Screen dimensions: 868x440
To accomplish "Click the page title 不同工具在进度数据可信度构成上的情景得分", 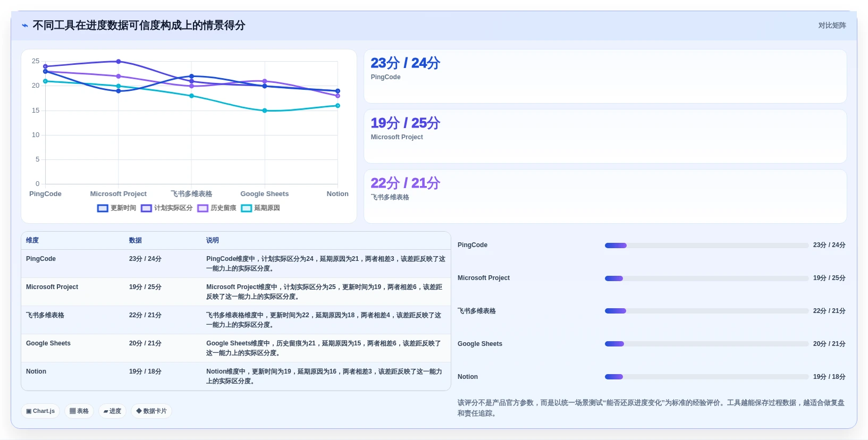I will (139, 26).
